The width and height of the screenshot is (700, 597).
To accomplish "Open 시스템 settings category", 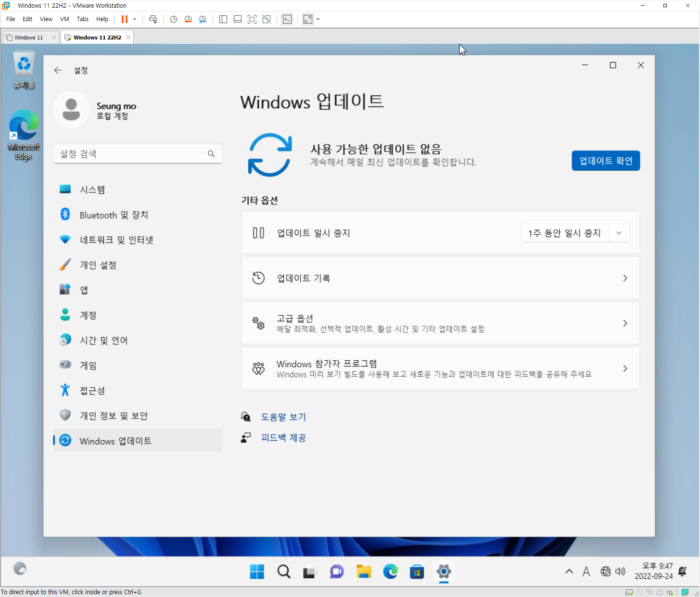I will (138, 190).
